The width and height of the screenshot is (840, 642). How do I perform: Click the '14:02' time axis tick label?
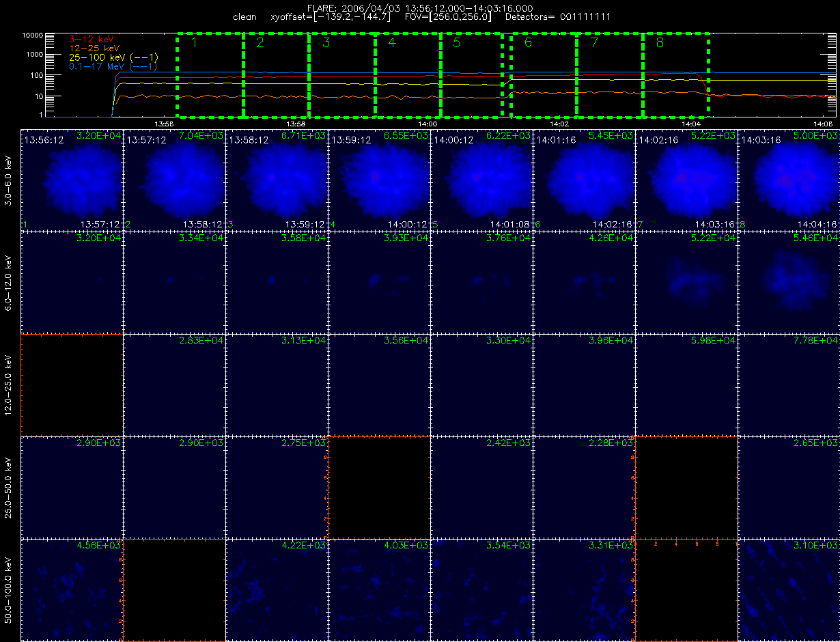[559, 124]
